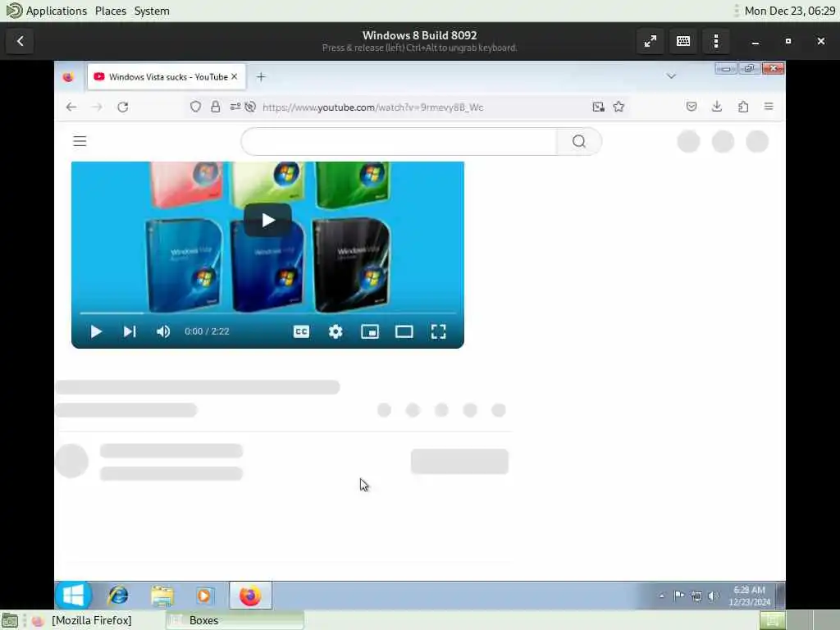Open the Firefox downloads panel
840x630 pixels.
pyautogui.click(x=717, y=107)
